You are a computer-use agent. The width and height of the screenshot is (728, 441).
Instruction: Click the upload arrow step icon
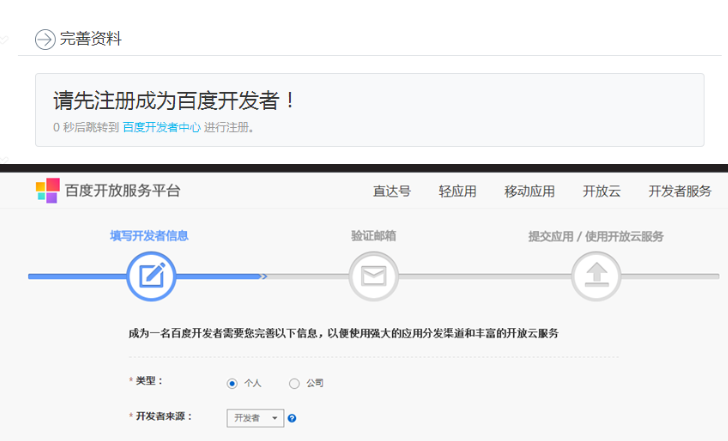pyautogui.click(x=596, y=276)
